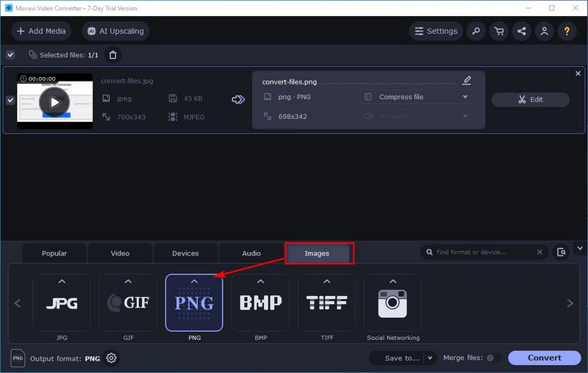Open the Save to dropdown arrow
The height and width of the screenshot is (373, 588).
430,358
